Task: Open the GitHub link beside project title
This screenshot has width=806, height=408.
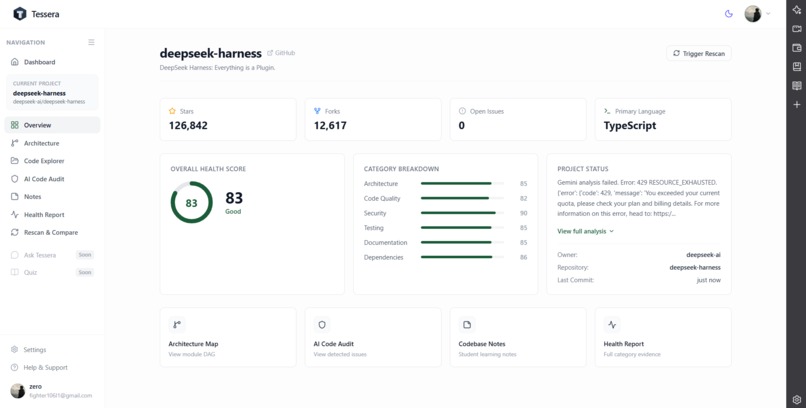Action: (281, 53)
